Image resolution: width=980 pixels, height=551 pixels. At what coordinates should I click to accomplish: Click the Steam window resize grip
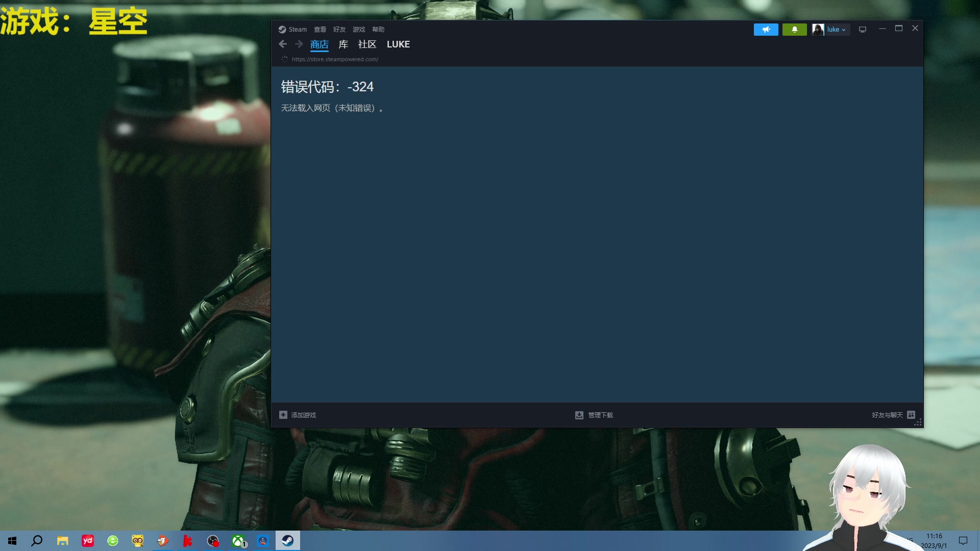click(x=918, y=422)
